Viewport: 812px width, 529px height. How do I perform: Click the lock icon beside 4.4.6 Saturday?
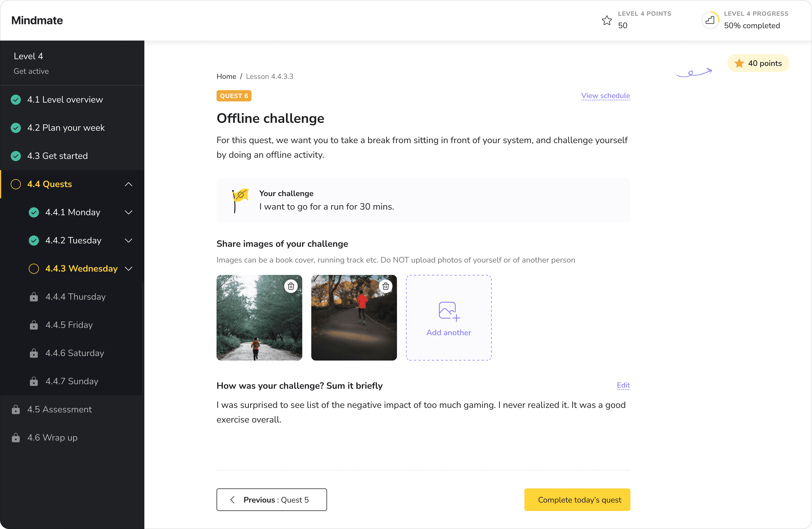[x=34, y=353]
